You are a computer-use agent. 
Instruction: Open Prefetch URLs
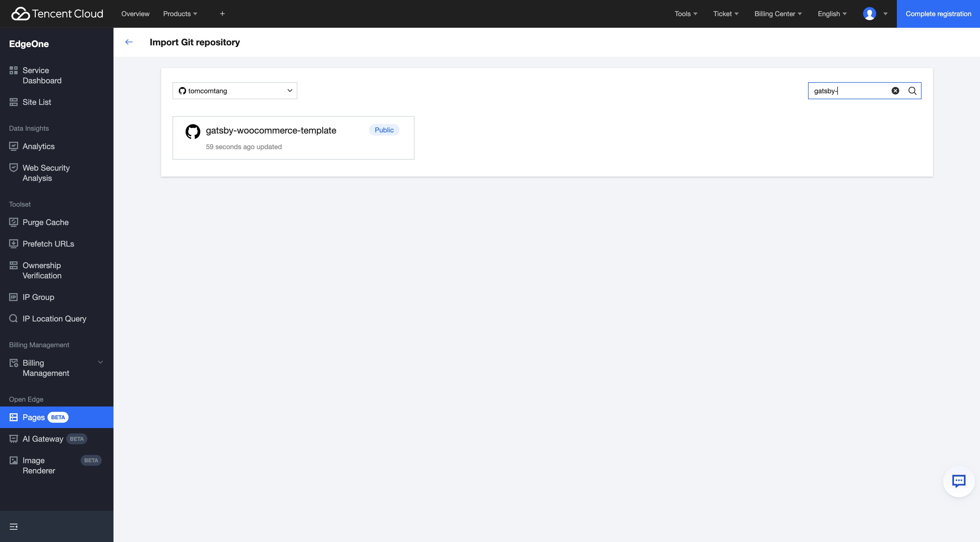tap(57, 244)
